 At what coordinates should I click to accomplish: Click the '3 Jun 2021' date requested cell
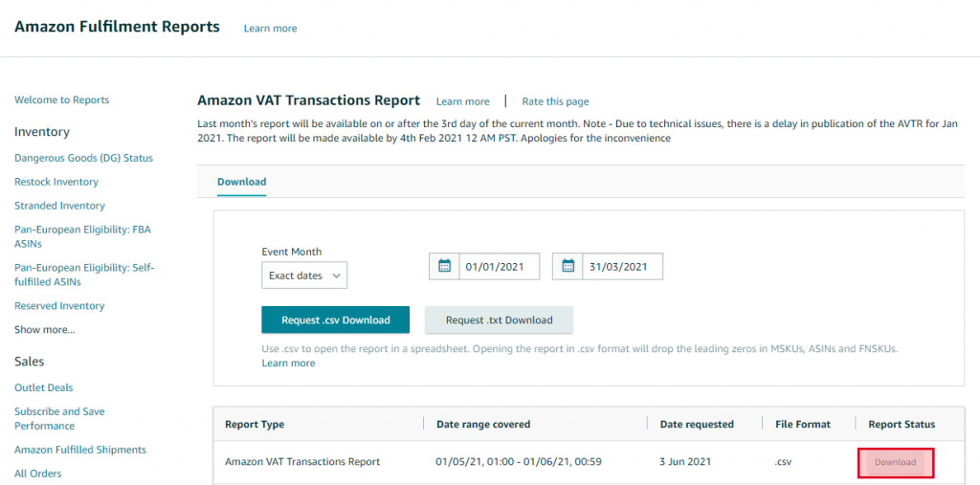click(x=685, y=462)
